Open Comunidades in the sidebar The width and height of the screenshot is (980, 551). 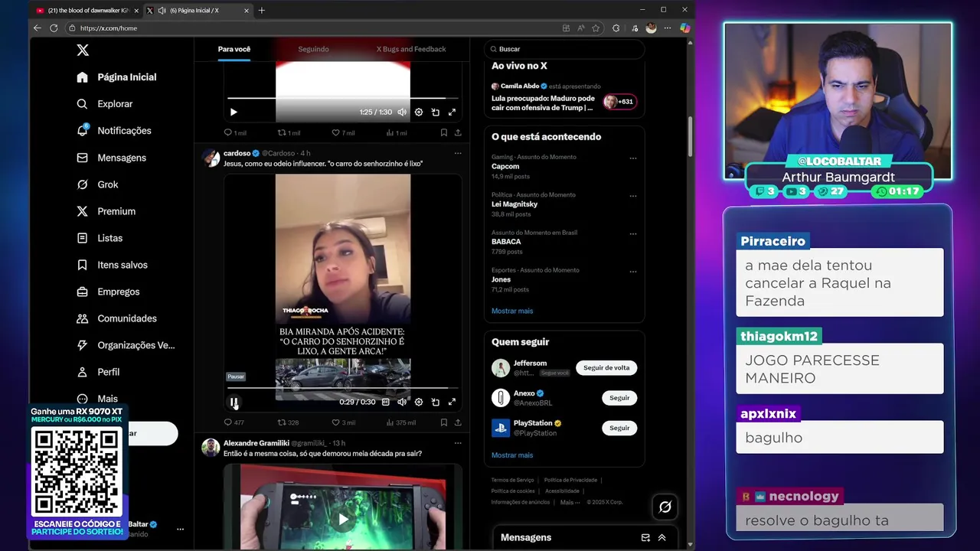coord(116,318)
